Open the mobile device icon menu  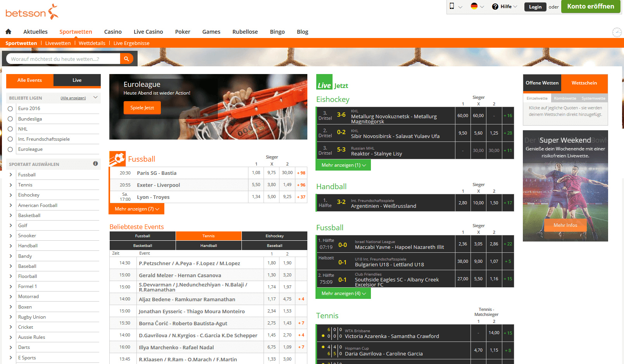452,6
